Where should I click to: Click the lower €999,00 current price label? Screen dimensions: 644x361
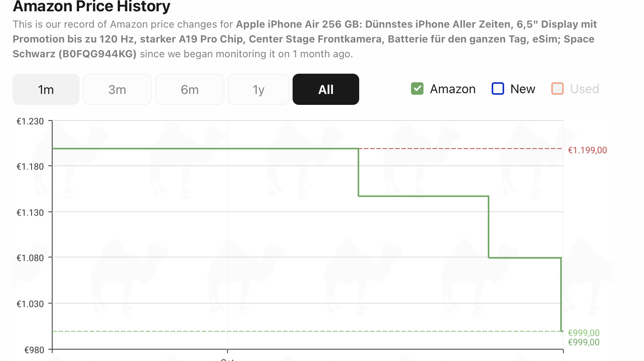pos(584,342)
